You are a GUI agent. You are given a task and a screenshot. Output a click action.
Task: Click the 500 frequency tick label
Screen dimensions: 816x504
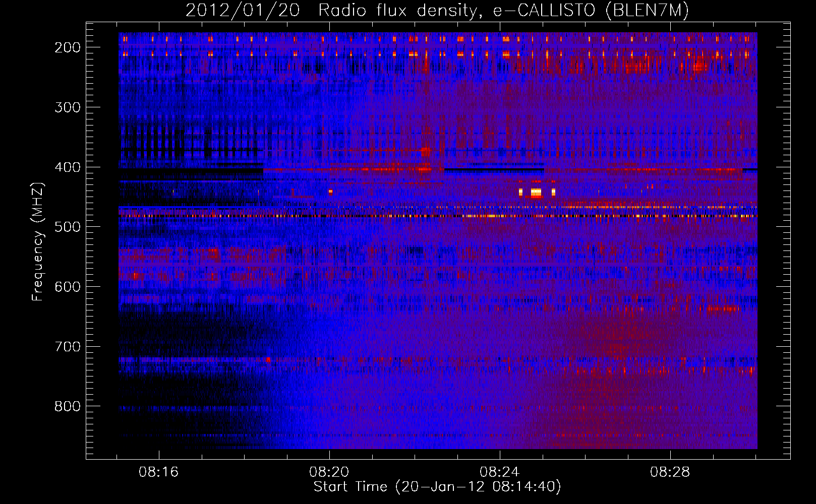[x=68, y=227]
